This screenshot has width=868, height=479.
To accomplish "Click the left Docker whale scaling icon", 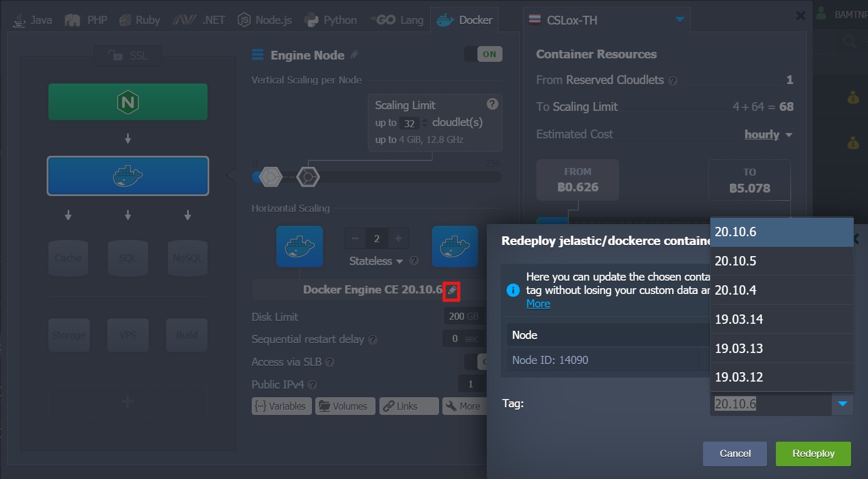I will [300, 246].
